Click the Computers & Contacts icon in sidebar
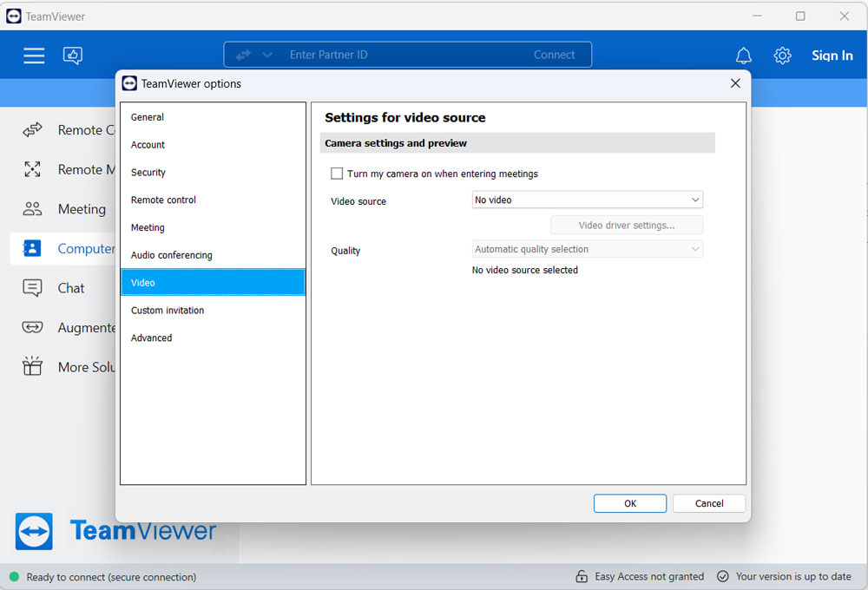This screenshot has height=590, width=868. (x=32, y=248)
